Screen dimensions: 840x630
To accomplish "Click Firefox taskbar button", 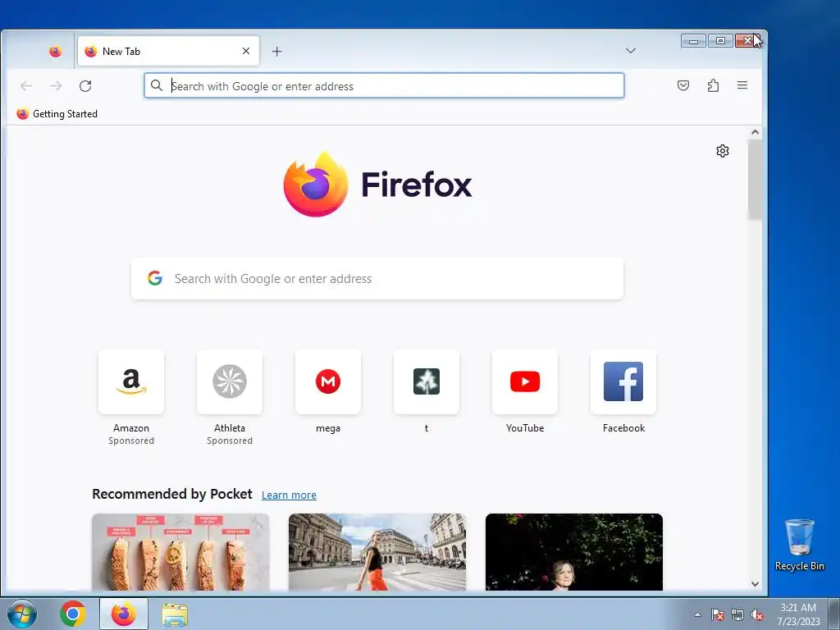I will point(124,614).
